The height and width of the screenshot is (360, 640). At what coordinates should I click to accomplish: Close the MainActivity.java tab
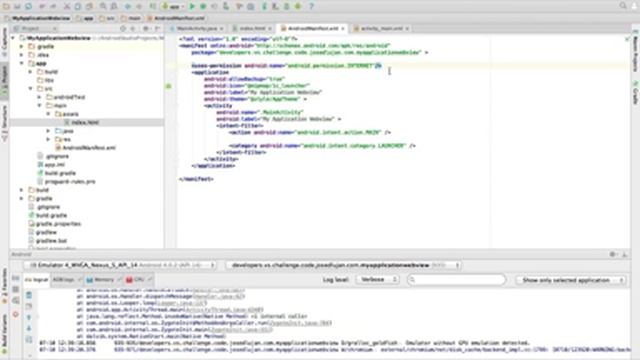point(222,29)
